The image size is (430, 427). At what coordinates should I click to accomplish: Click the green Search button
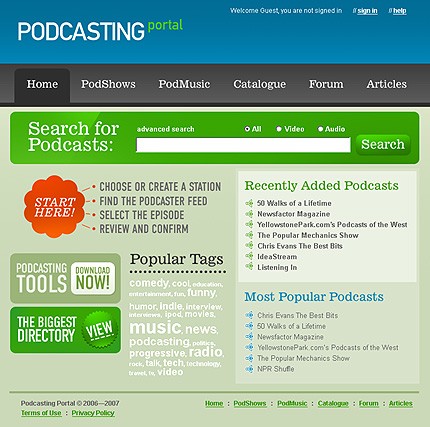click(383, 145)
